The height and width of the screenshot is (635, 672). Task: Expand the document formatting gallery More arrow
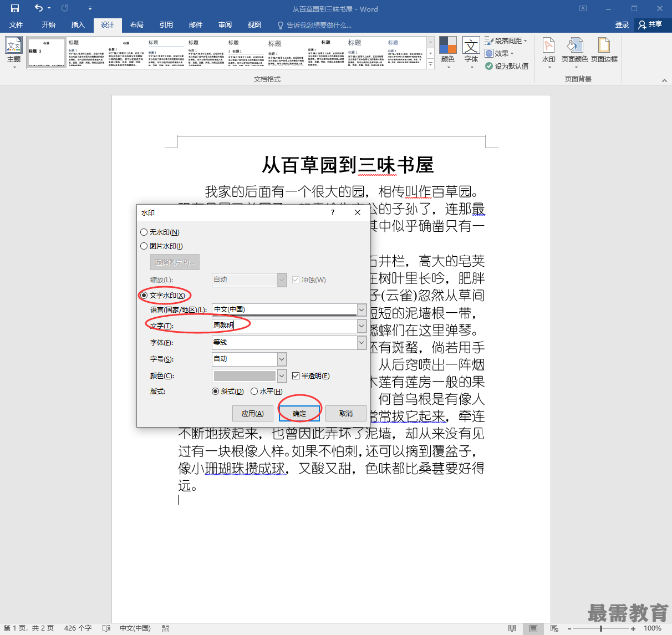431,64
